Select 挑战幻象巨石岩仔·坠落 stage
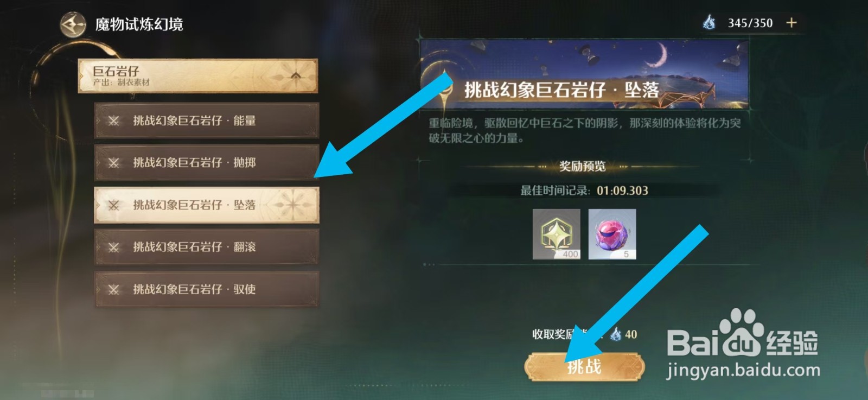The height and width of the screenshot is (400, 868). (207, 205)
